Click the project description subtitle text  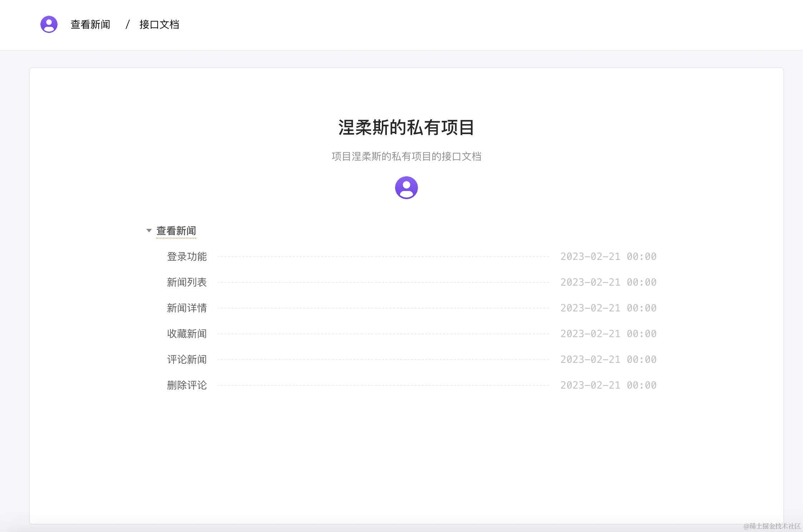(x=406, y=156)
